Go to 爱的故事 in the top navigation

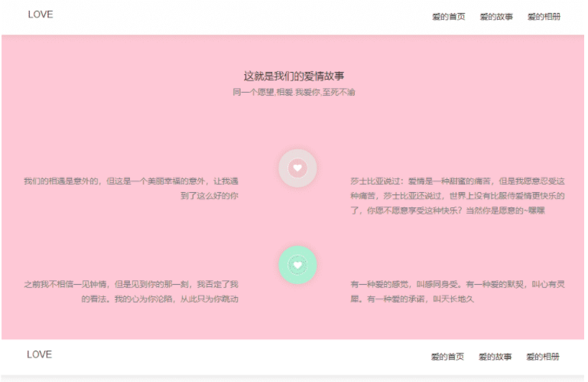[x=496, y=16]
